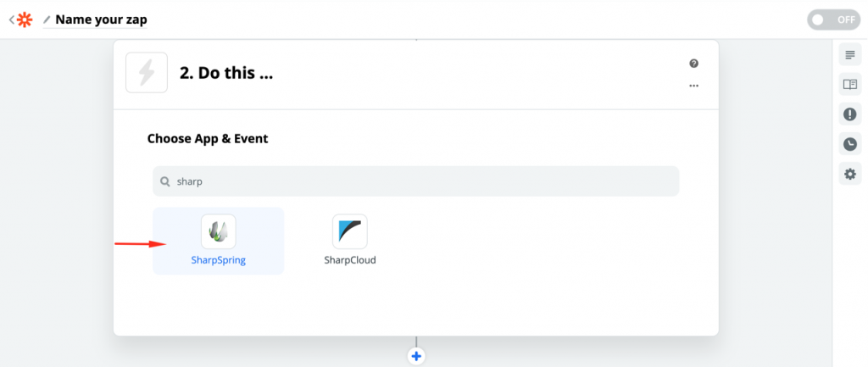The image size is (868, 367).
Task: Click the back chevron beside Zapier logo
Action: pos(10,19)
